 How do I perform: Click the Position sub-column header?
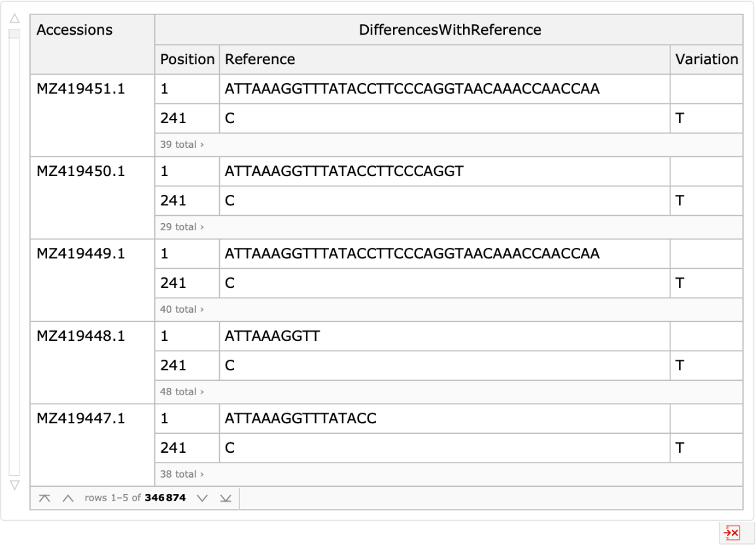coord(187,59)
